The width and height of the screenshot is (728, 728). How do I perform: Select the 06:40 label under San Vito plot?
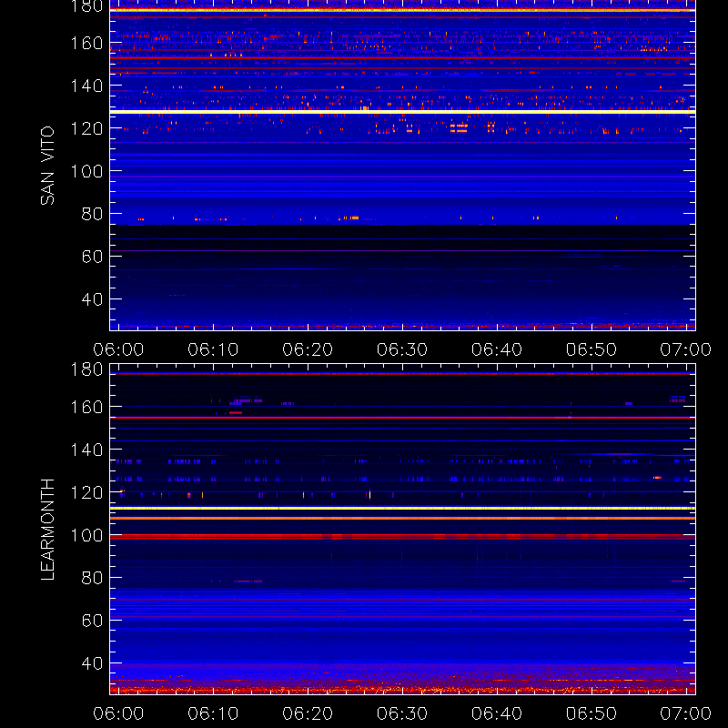pos(497,349)
